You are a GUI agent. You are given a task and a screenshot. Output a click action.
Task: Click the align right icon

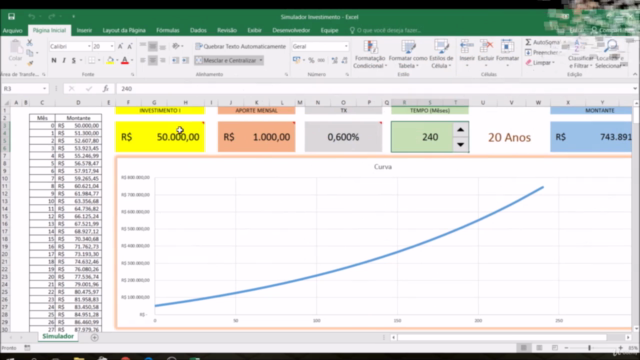click(162, 60)
